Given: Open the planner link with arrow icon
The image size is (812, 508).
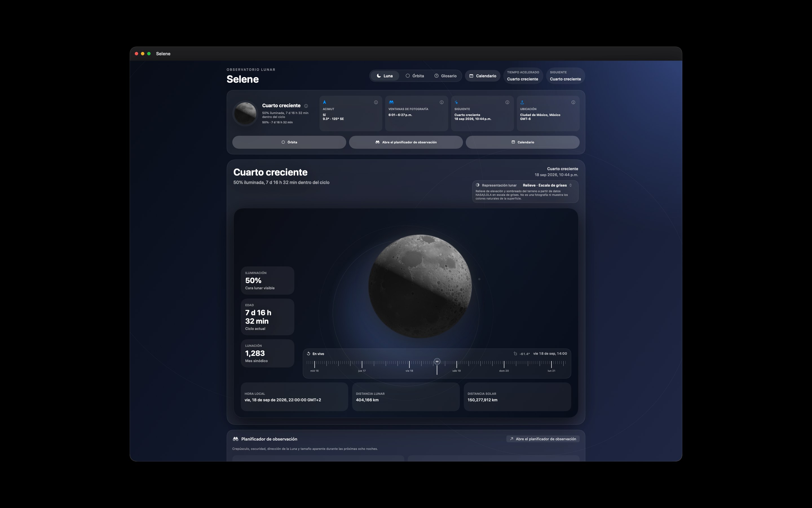Looking at the screenshot, I should (543, 439).
